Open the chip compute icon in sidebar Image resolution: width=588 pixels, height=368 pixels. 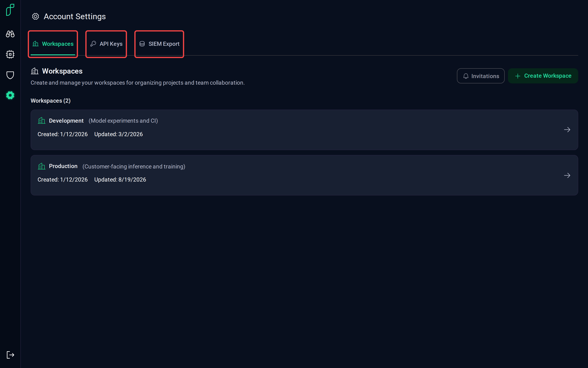(x=10, y=54)
